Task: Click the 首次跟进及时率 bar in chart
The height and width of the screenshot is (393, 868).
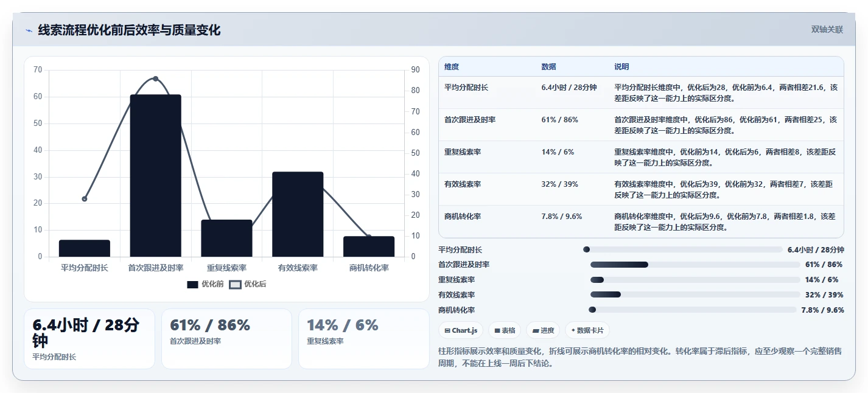Action: point(155,176)
